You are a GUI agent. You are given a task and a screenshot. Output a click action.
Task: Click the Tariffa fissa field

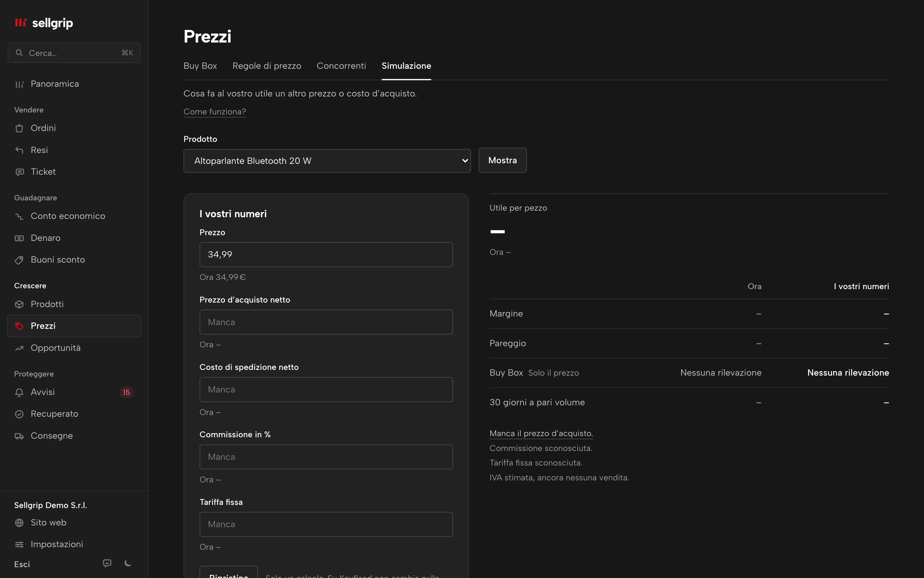pyautogui.click(x=326, y=525)
